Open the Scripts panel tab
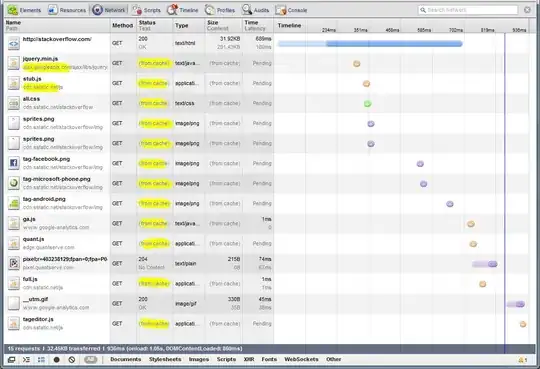The height and width of the screenshot is (369, 540). tap(146, 10)
